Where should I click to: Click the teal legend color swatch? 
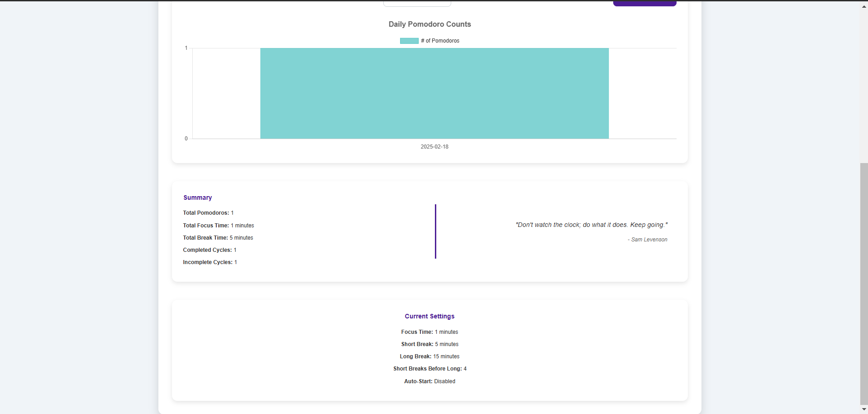409,41
